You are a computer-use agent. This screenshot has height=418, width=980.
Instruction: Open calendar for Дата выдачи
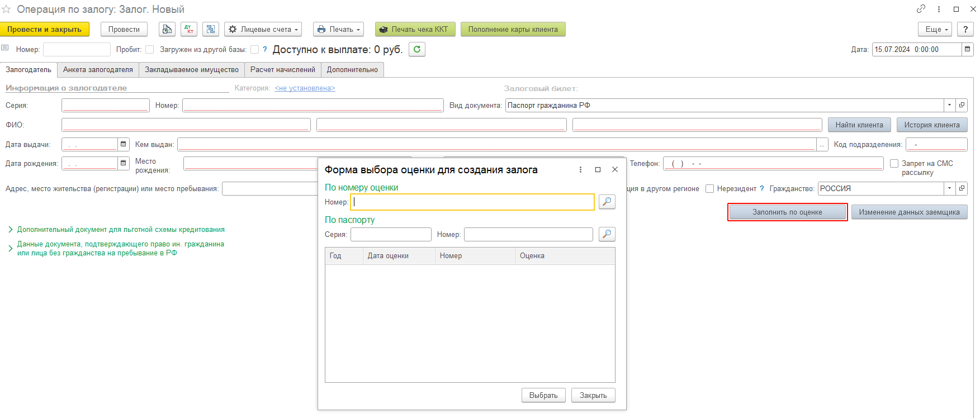(124, 144)
